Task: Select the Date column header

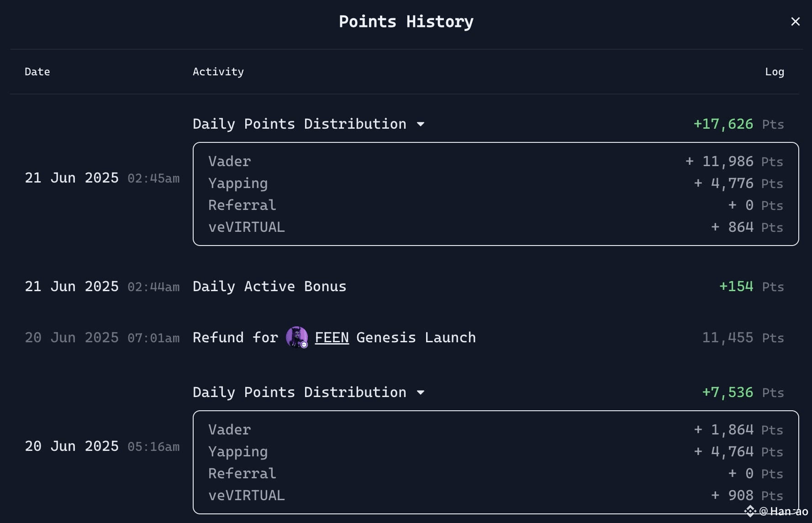Action: (37, 72)
